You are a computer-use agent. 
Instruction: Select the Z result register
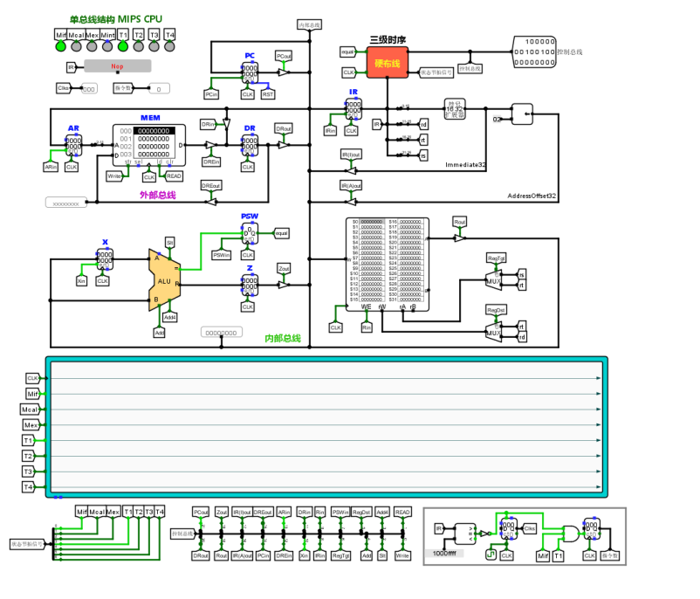[x=250, y=285]
